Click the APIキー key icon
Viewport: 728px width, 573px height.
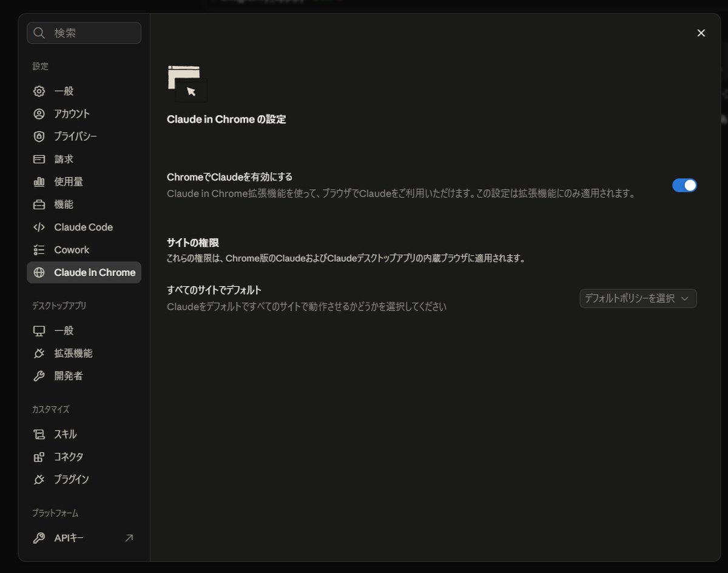coord(39,538)
